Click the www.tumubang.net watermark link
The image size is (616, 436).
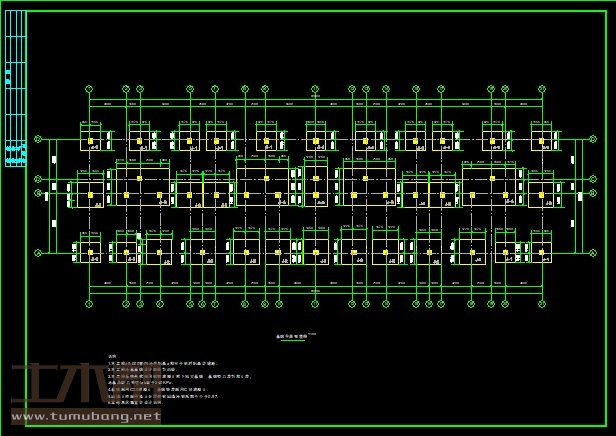[85, 416]
